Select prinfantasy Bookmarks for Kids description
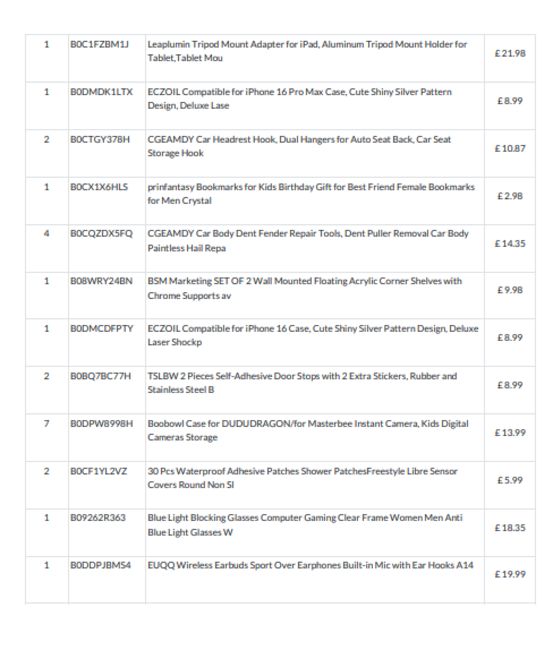 coord(311,194)
